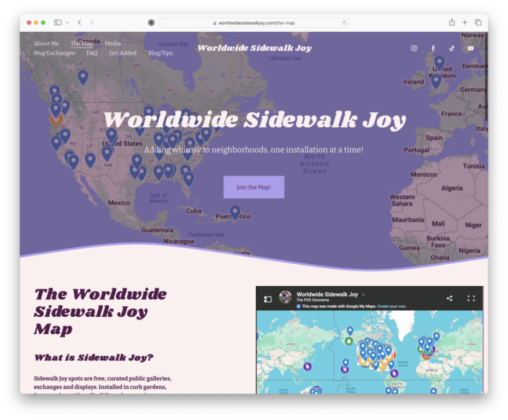Open the Instagram profile icon
508x420 pixels.
tap(414, 48)
